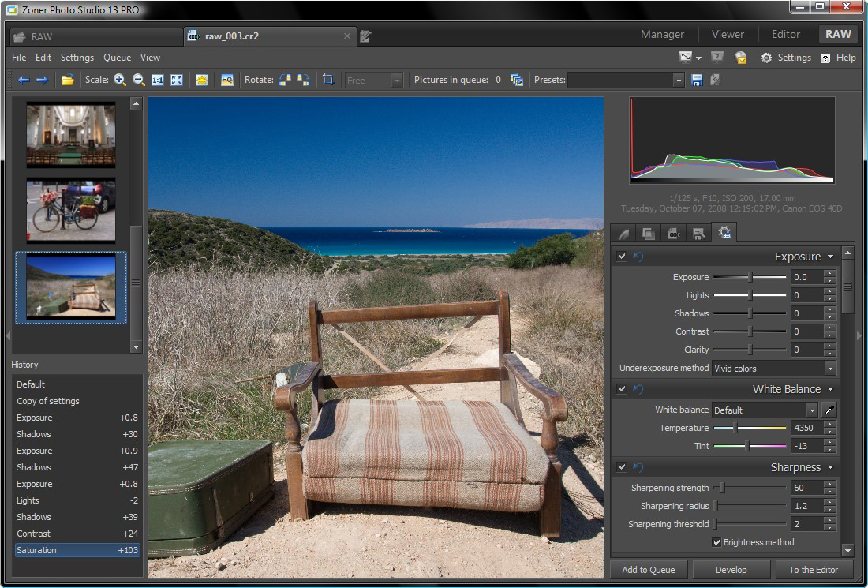The height and width of the screenshot is (588, 868).
Task: Toggle the HQ preview icon
Action: pyautogui.click(x=227, y=79)
